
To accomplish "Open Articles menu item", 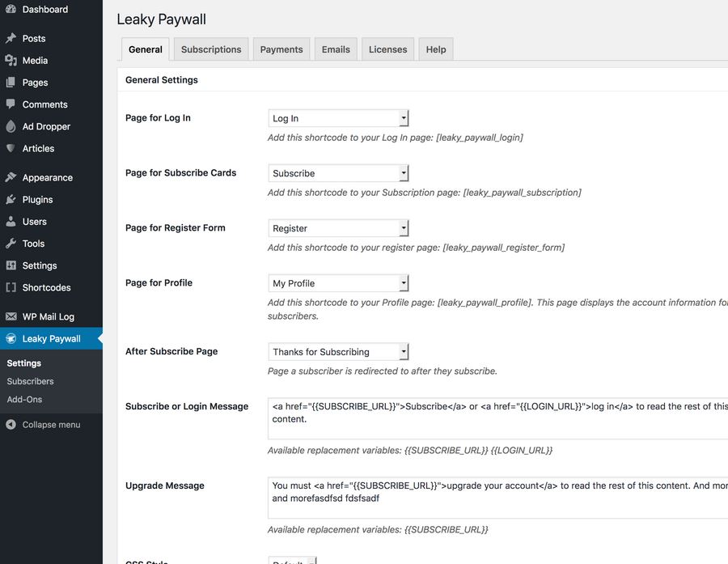I will pos(51,148).
